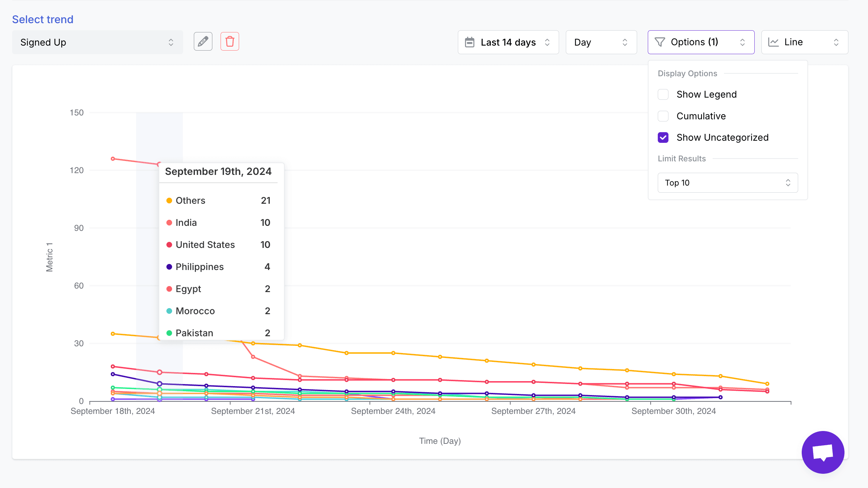
Task: Click the September 19th, 2024 tooltip title
Action: coord(218,171)
